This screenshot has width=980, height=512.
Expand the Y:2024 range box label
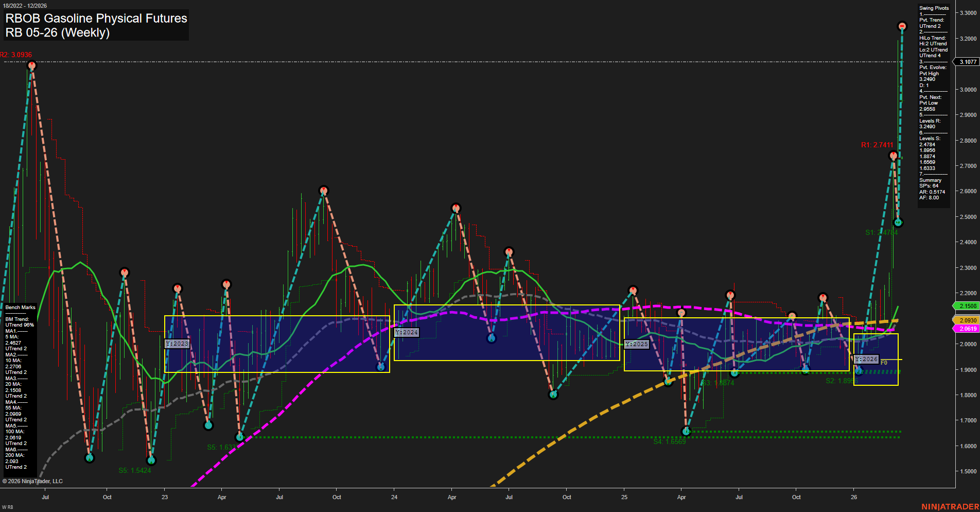pos(406,332)
